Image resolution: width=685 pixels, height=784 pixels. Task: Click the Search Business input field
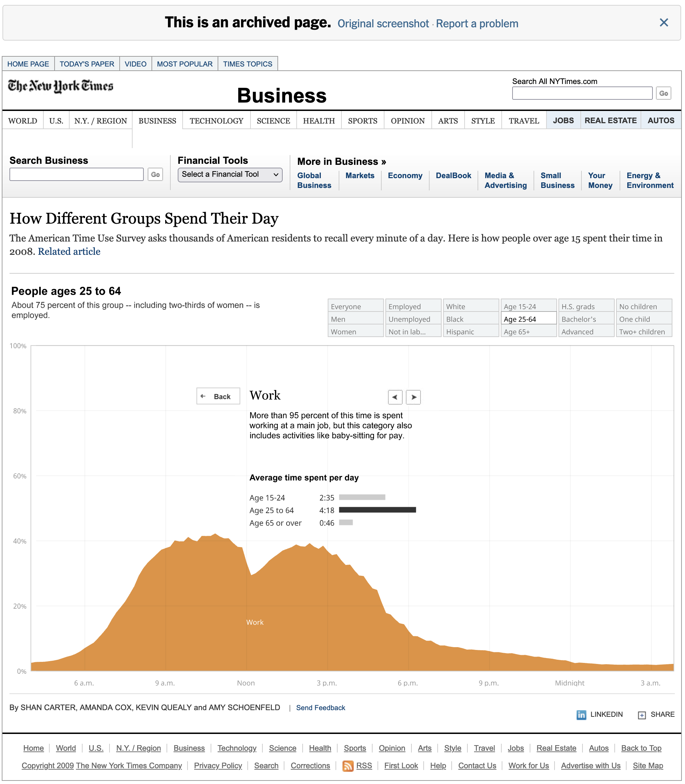point(77,174)
